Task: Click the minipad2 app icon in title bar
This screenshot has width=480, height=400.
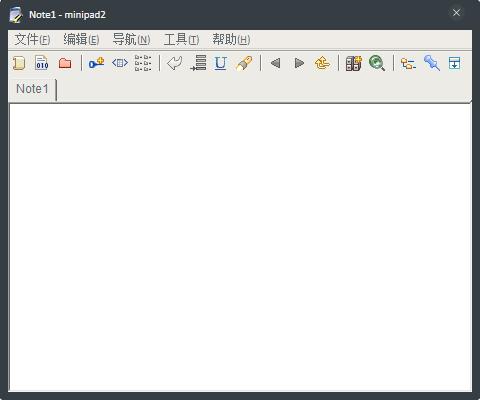Action: 16,15
